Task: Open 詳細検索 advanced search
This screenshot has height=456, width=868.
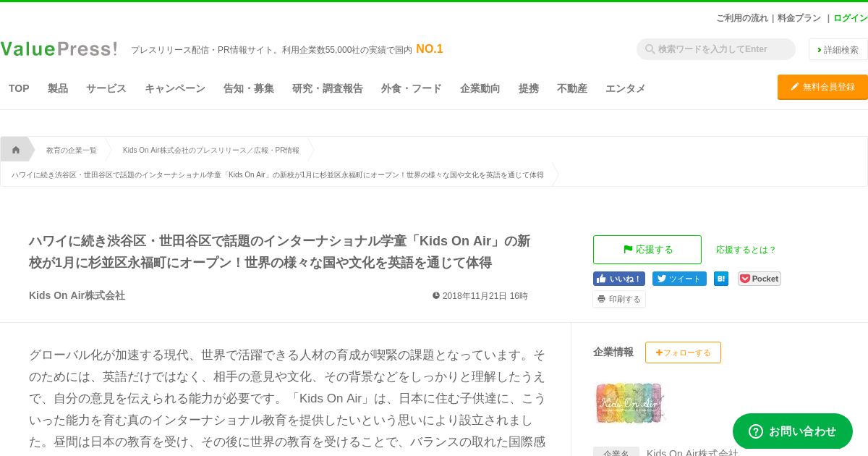Action: [x=838, y=49]
